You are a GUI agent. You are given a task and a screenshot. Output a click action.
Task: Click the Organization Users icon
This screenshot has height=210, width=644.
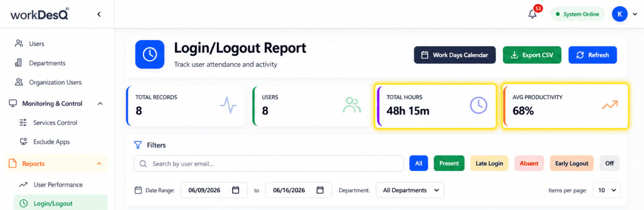[x=18, y=82]
